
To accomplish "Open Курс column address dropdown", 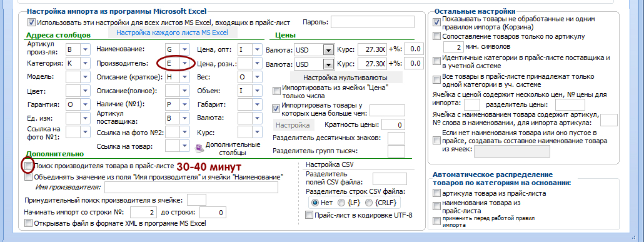I will 257,132.
